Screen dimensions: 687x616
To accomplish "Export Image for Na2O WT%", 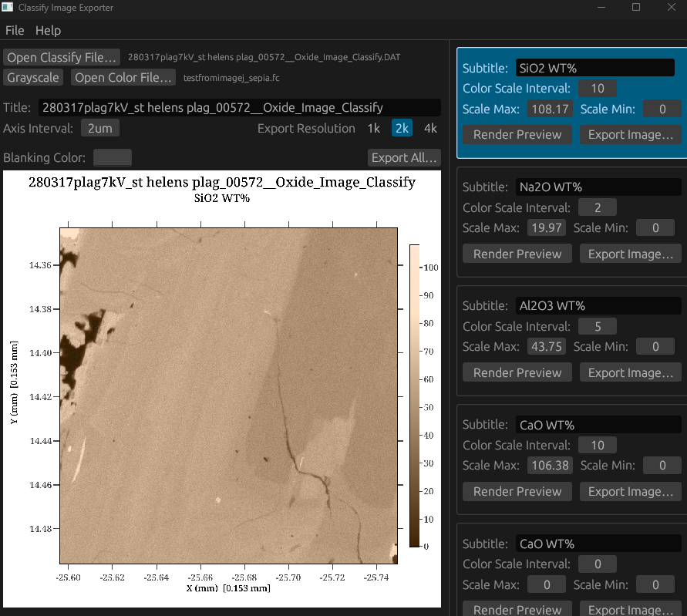I will (630, 254).
